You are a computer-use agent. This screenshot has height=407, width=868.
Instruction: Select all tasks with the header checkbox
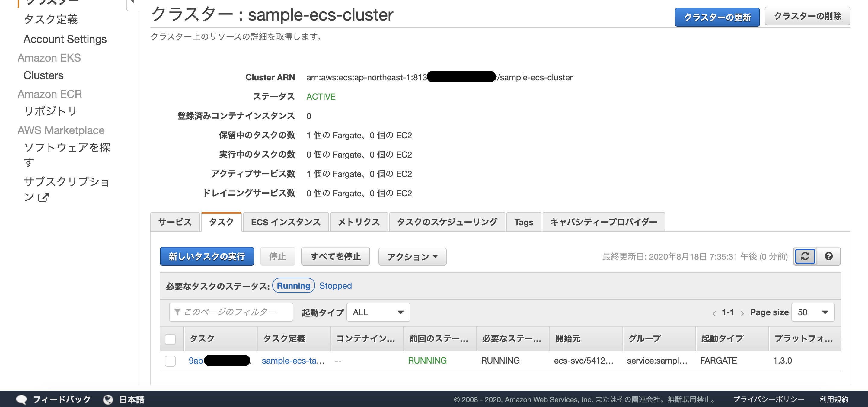coord(170,339)
